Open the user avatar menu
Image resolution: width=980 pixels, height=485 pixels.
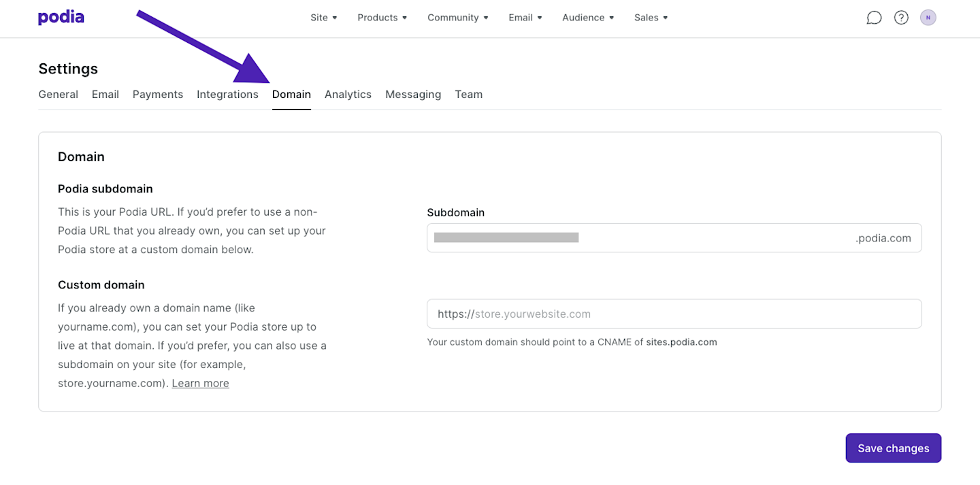(928, 18)
